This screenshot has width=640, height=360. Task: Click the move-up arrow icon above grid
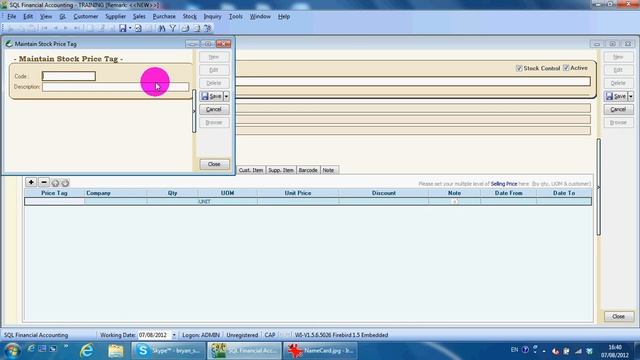click(55, 183)
